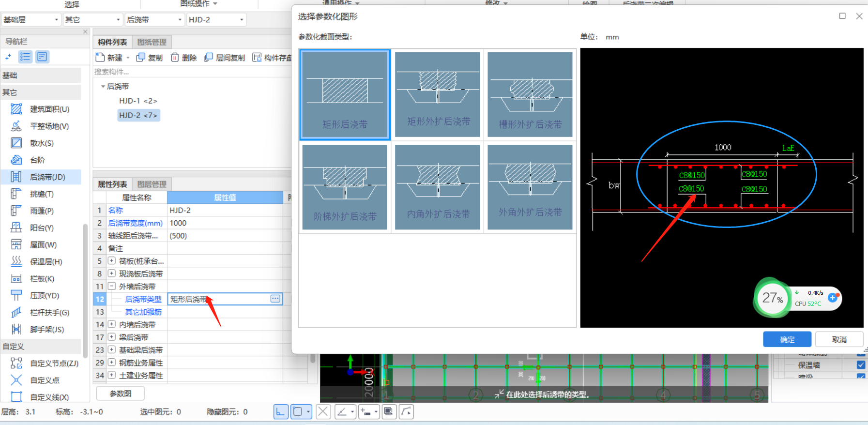Switch navigation bar to detail view icon
Viewport: 868px width, 425px height.
tap(42, 57)
